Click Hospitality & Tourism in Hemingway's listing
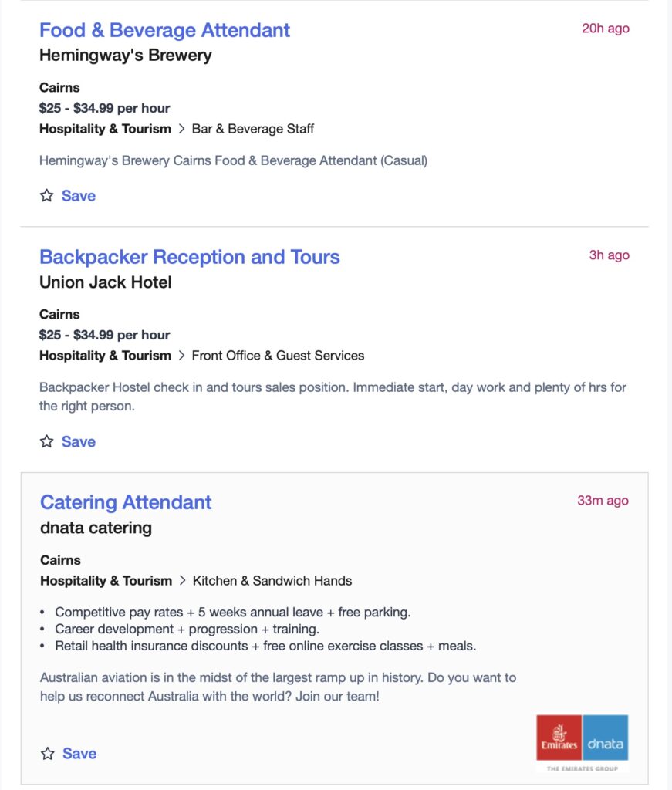 click(105, 129)
